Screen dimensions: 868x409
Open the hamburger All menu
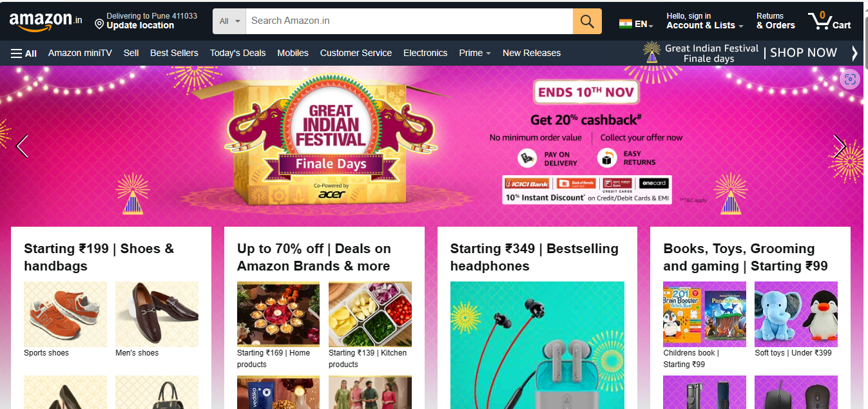pos(24,53)
